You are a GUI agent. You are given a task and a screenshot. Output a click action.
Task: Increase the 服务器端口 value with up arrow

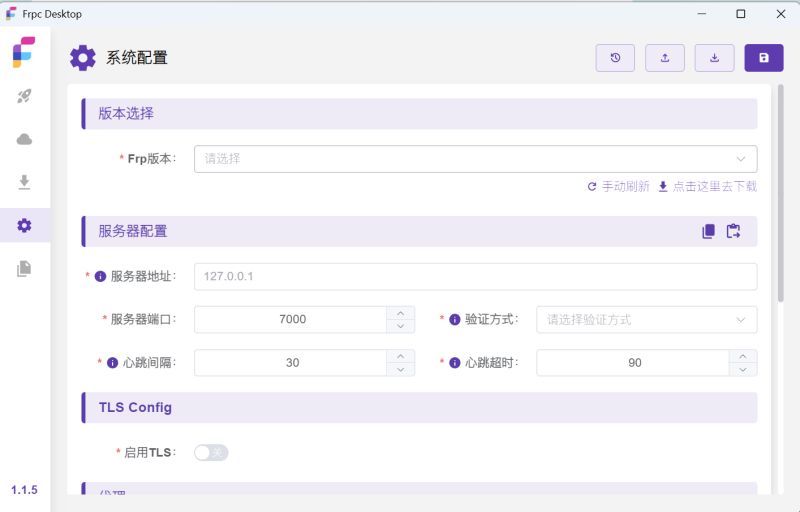[400, 313]
